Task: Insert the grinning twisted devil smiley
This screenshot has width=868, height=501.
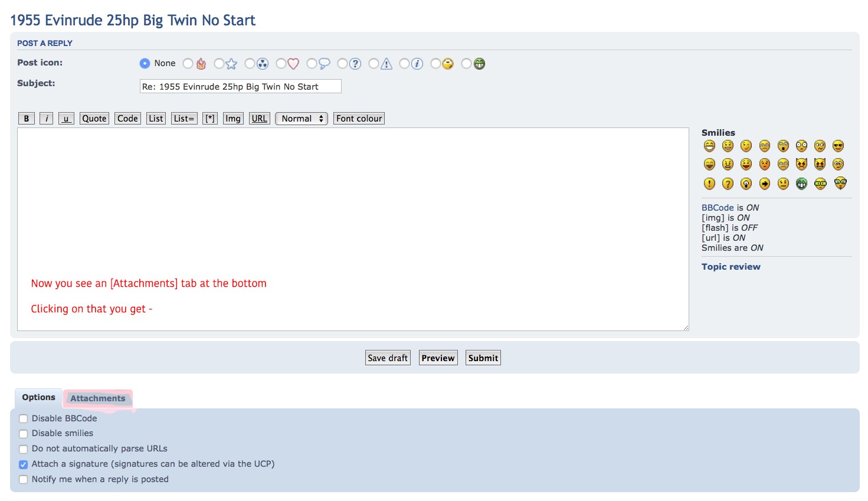Action: [820, 163]
